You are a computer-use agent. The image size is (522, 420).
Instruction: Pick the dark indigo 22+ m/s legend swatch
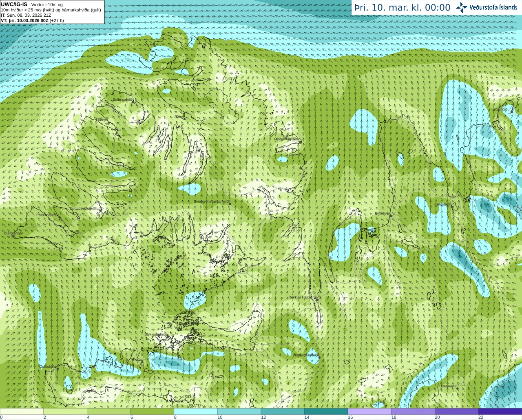(x=500, y=411)
